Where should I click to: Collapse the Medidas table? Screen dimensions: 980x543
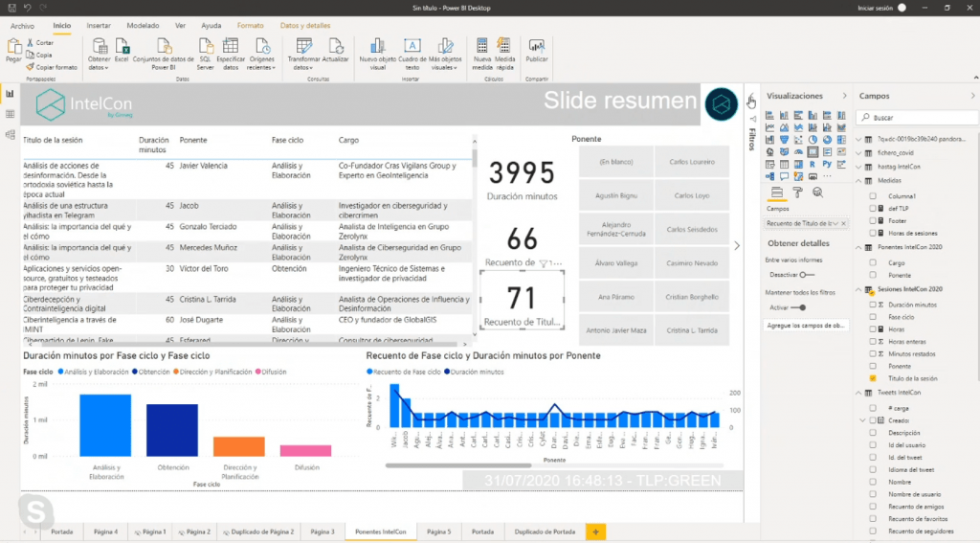858,181
